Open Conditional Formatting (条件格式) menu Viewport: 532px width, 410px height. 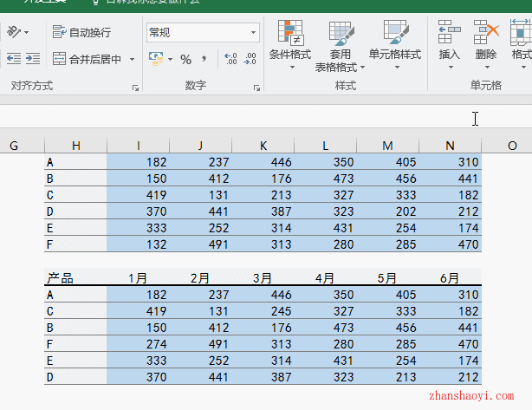(x=290, y=44)
